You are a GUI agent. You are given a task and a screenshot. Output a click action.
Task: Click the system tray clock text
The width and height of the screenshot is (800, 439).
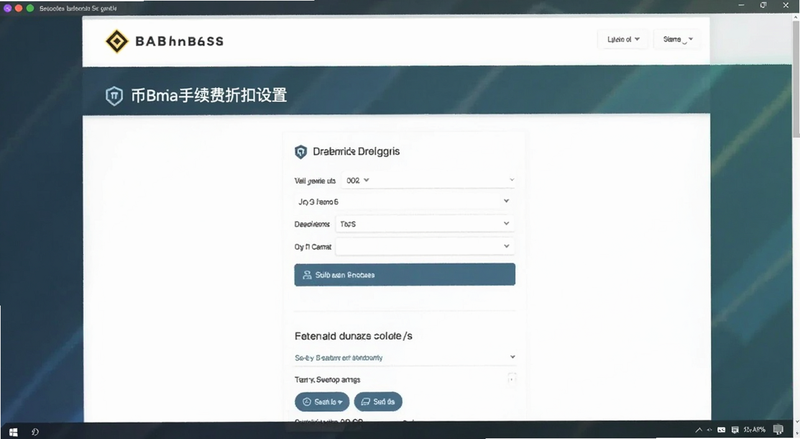point(755,430)
